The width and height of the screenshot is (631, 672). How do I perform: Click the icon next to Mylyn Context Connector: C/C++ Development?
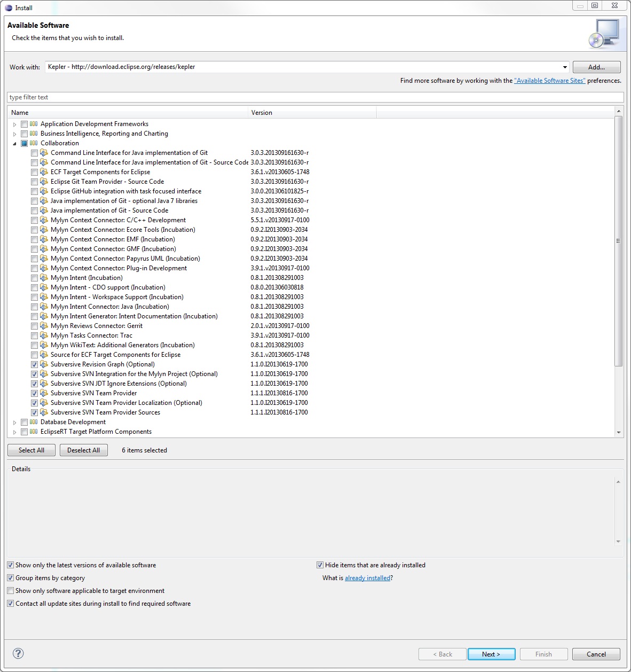tap(44, 220)
